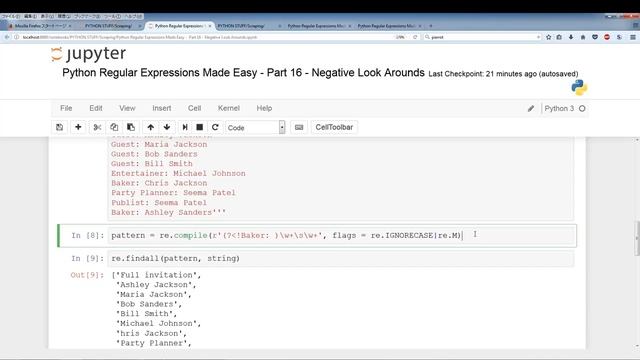Open the Insert menu in Jupyter

162,108
